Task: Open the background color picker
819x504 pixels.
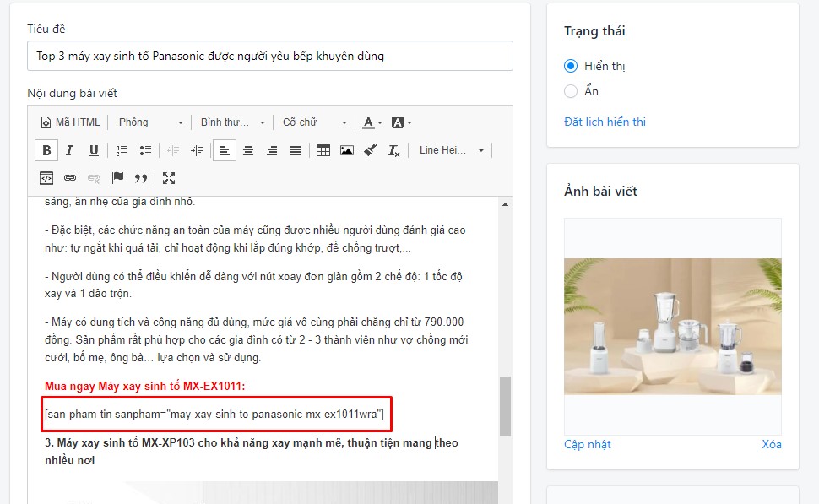Action: tap(402, 122)
